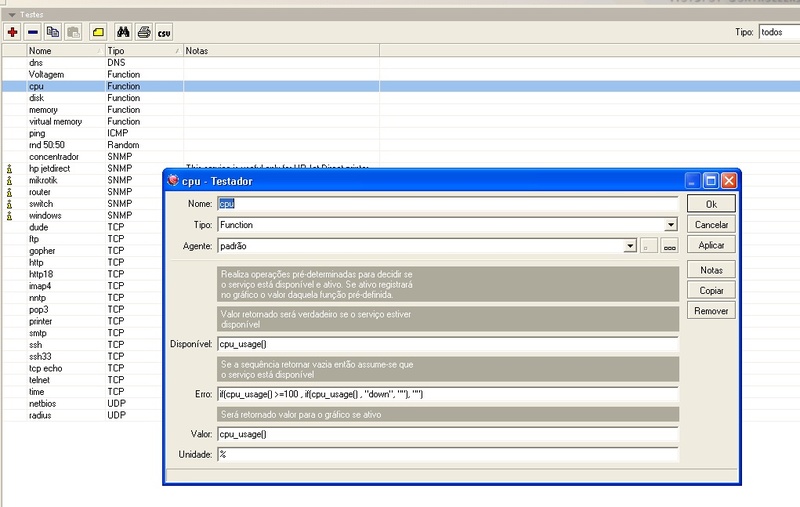The image size is (800, 507).
Task: Select the dude row
Action: coord(82,227)
